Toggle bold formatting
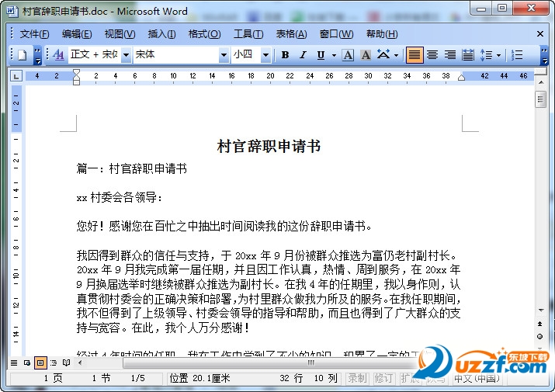This screenshot has height=392, width=555. tap(285, 55)
